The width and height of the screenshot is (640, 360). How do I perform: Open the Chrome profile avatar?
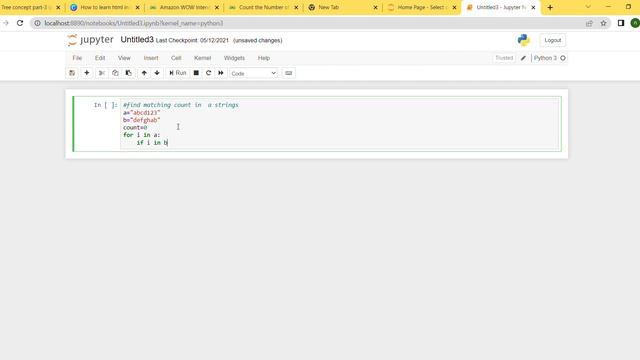click(x=635, y=23)
